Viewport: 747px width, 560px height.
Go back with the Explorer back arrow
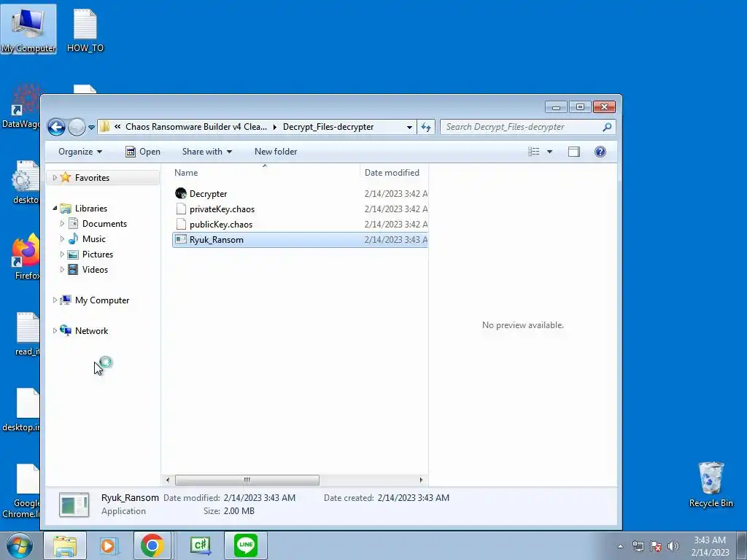[56, 127]
